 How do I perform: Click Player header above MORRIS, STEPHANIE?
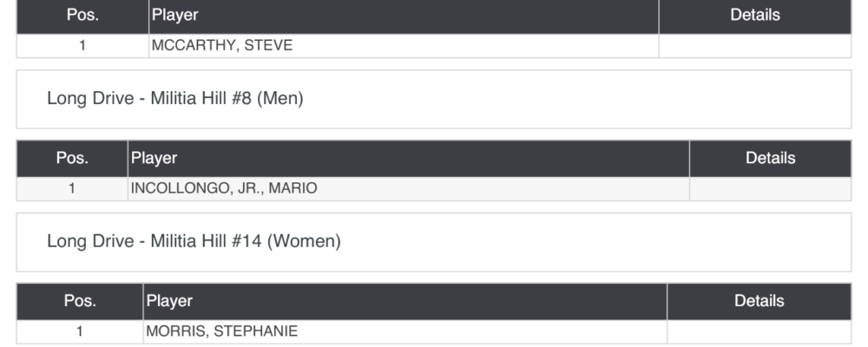[x=170, y=301]
